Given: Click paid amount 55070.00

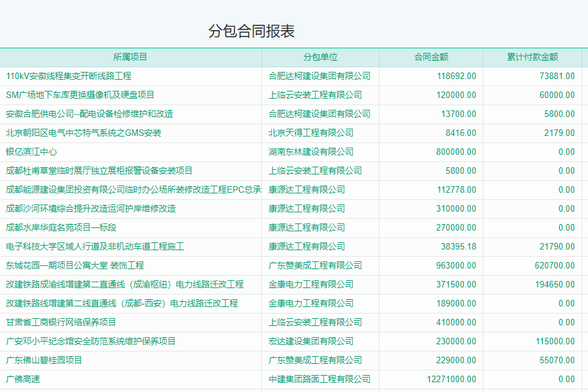Looking at the screenshot, I should (x=557, y=360).
